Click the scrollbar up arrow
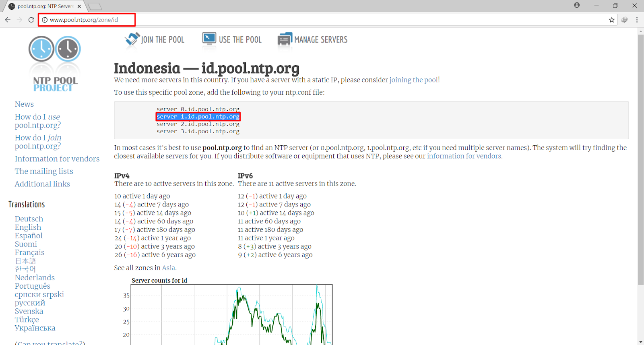The image size is (644, 345). pyautogui.click(x=640, y=31)
